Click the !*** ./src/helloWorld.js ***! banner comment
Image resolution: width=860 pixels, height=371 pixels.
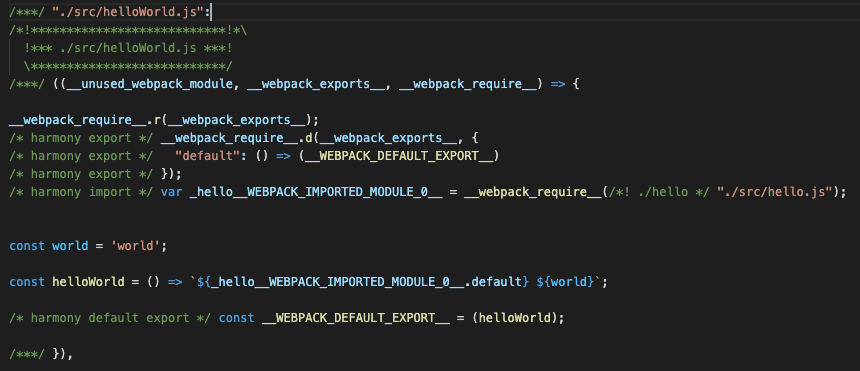click(128, 48)
